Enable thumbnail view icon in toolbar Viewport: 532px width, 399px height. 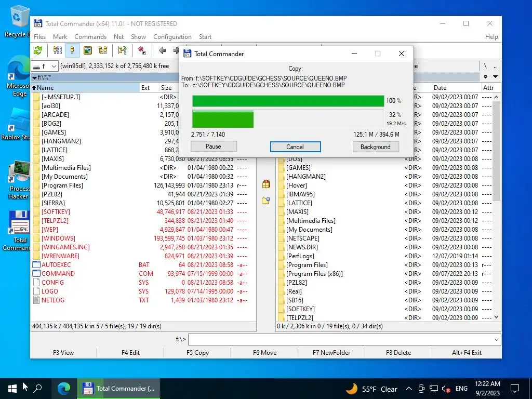point(87,50)
